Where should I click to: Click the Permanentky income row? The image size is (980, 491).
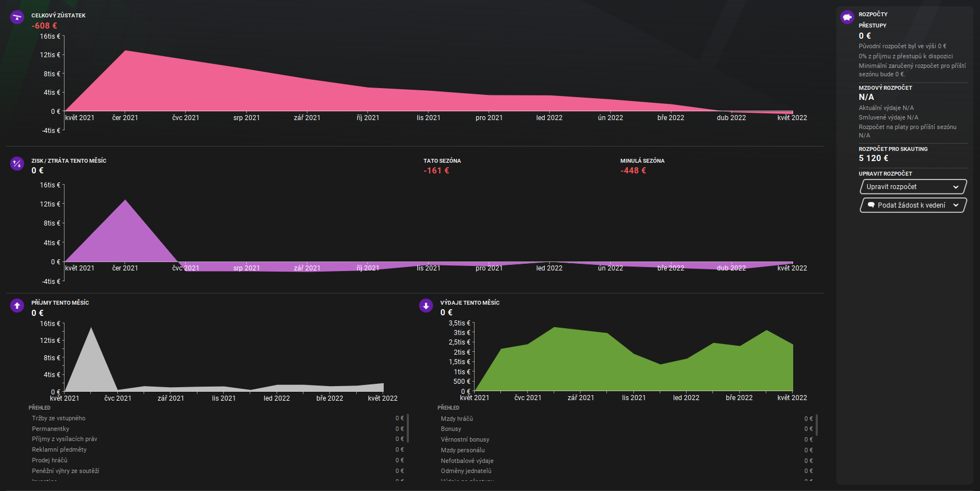[x=218, y=429]
